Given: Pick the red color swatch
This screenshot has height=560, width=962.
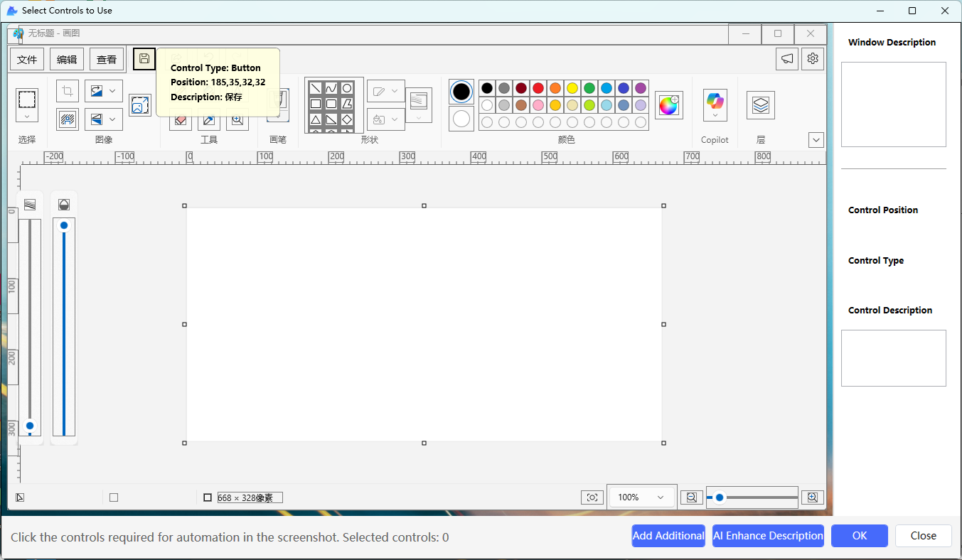Looking at the screenshot, I should pos(538,88).
